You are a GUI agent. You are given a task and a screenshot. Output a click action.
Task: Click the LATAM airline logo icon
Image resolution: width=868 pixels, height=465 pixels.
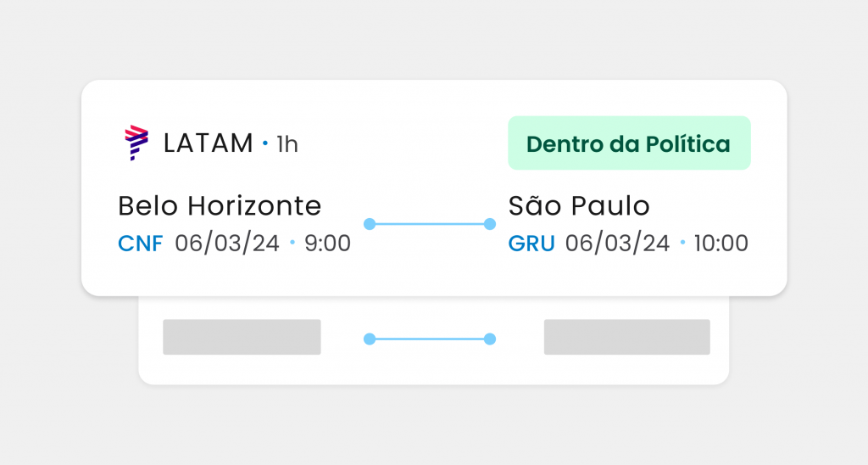coord(136,143)
